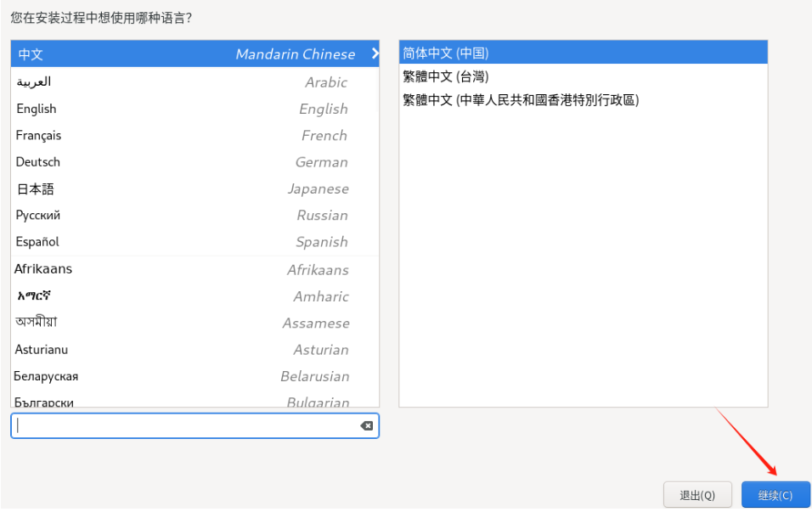Focus the language search input field

(187, 425)
